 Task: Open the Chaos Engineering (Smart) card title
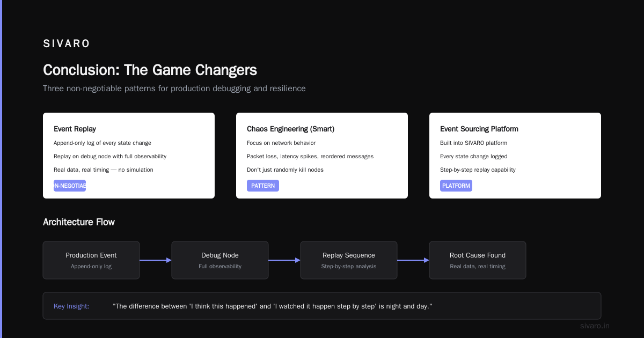[x=290, y=129]
